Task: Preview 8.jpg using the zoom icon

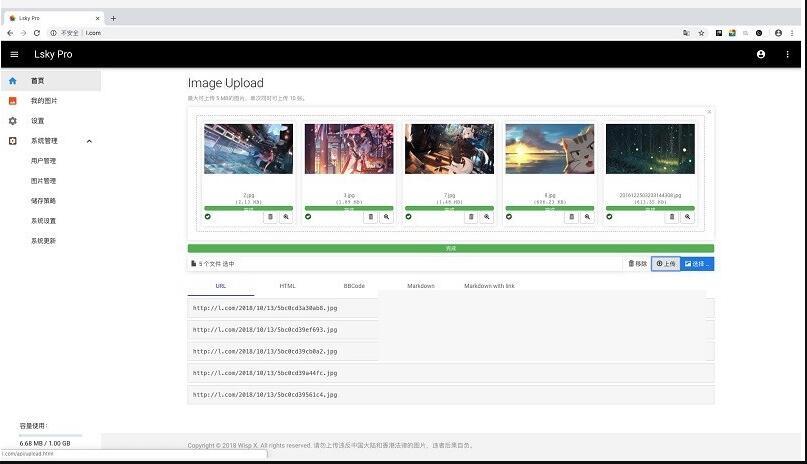Action: point(587,216)
